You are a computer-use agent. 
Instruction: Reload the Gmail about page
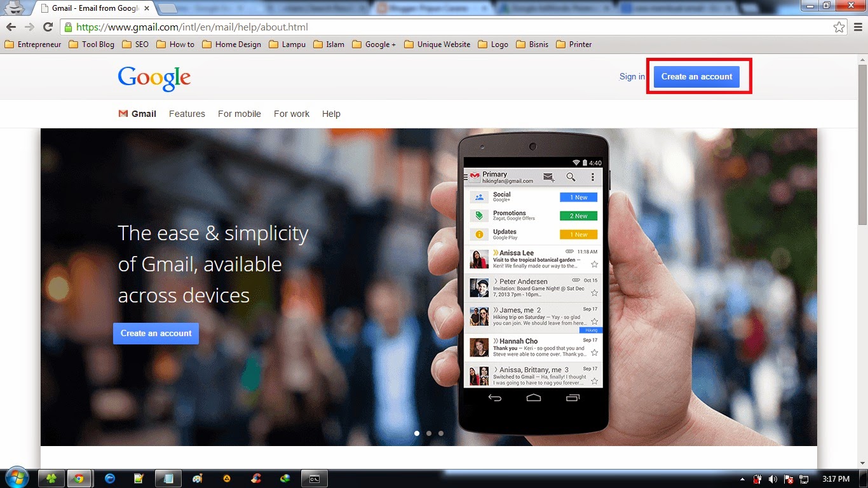tap(48, 27)
